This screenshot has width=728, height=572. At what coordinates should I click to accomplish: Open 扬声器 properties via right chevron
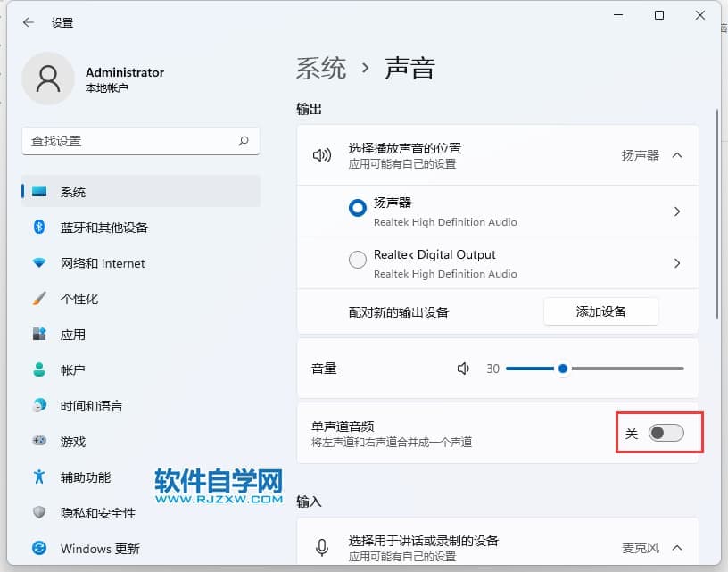[x=677, y=211]
